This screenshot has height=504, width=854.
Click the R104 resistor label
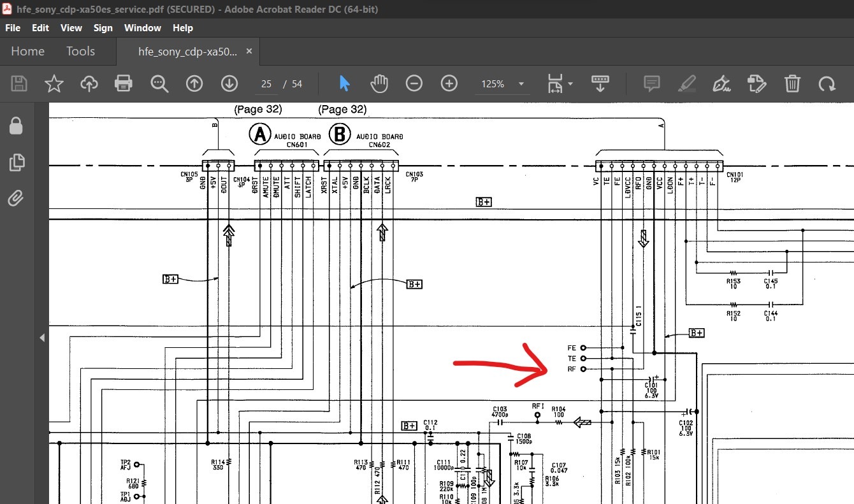point(558,412)
